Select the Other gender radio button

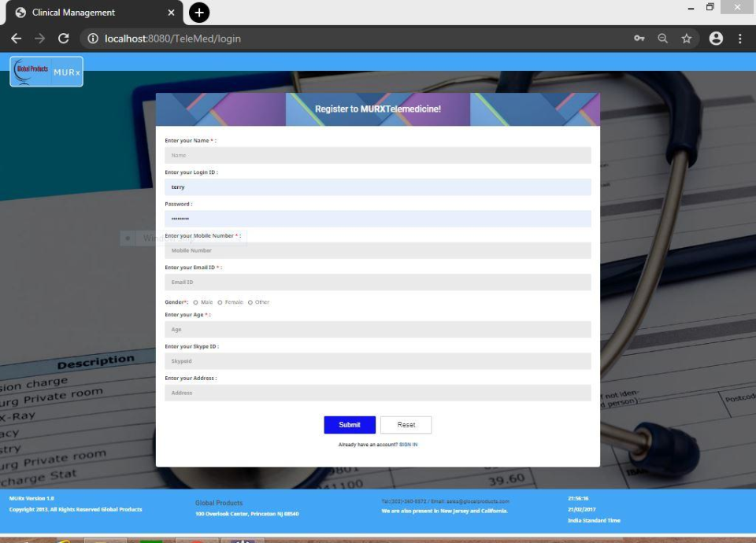(250, 302)
